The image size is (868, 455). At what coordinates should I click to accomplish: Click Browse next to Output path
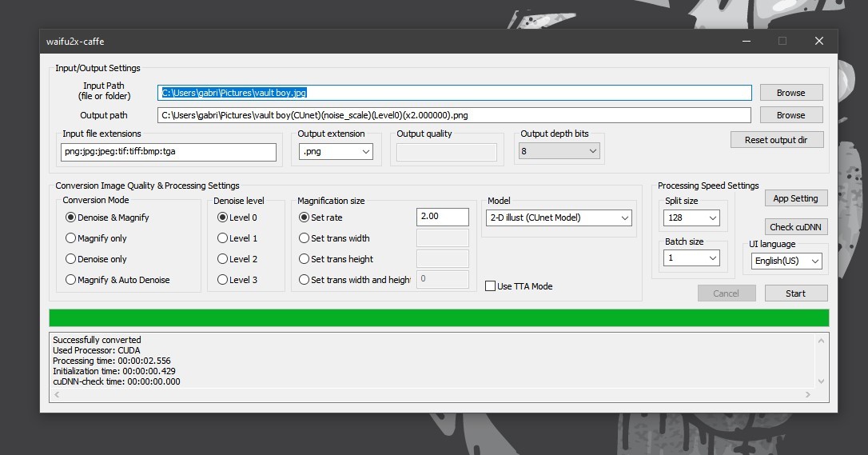790,115
